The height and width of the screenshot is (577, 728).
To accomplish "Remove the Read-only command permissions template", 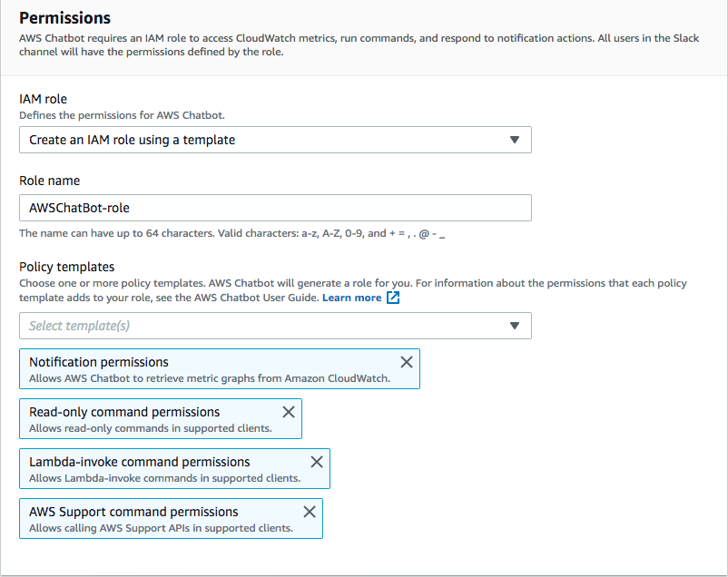I will (x=289, y=411).
